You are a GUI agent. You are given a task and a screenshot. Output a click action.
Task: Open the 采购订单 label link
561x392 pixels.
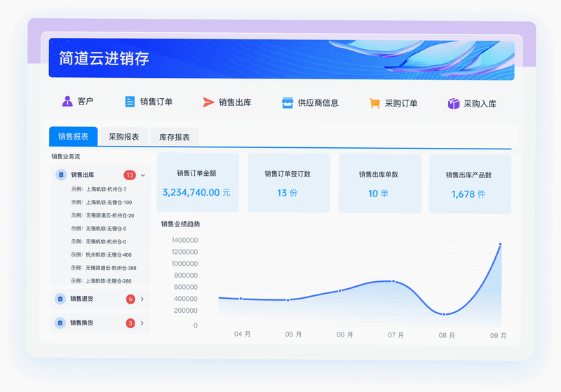coord(401,103)
